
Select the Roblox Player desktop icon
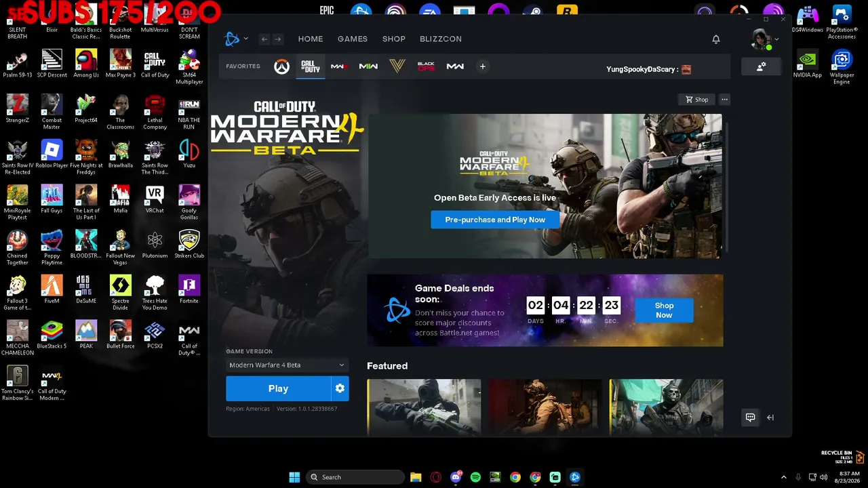click(52, 154)
